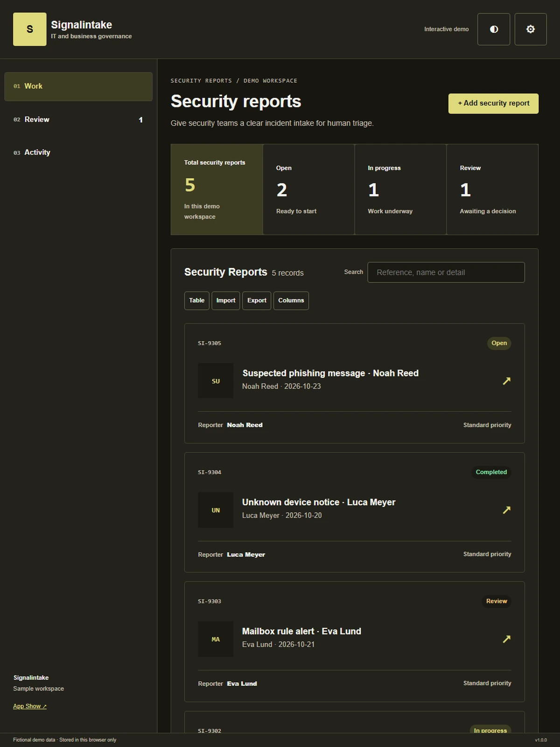Click the v1.0.0 version label
The width and height of the screenshot is (560, 747).
click(x=541, y=740)
